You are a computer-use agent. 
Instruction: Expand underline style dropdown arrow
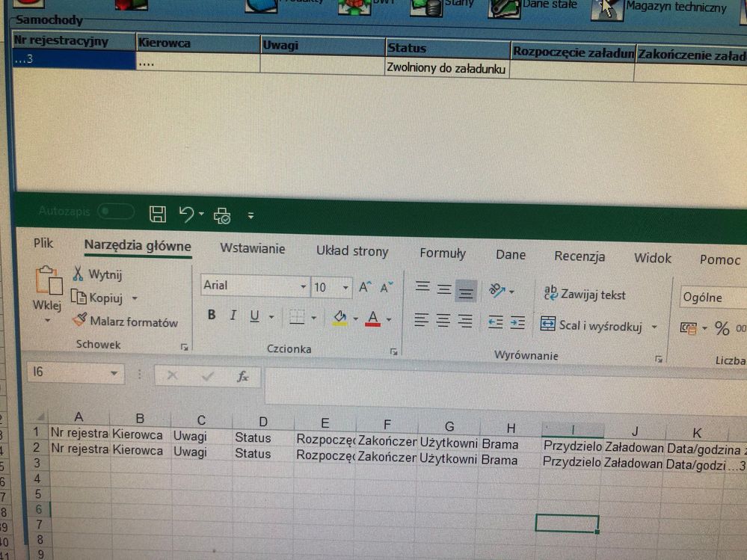click(x=271, y=317)
